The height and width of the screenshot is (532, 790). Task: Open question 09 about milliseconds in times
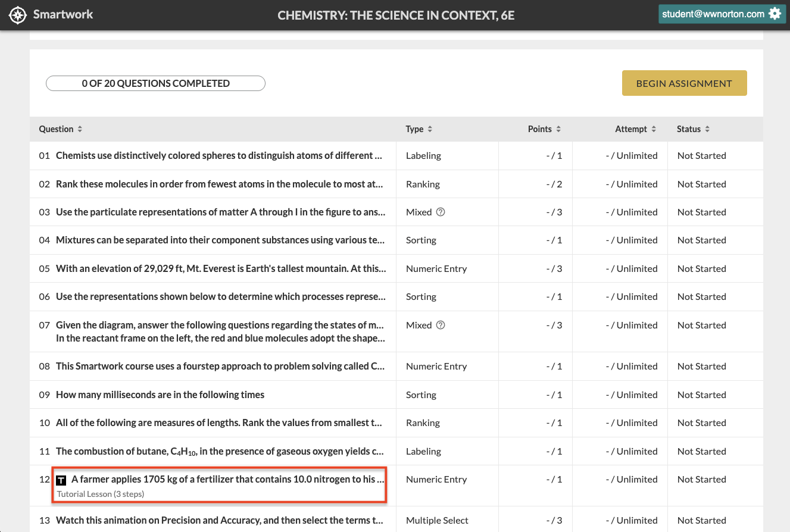(x=160, y=395)
